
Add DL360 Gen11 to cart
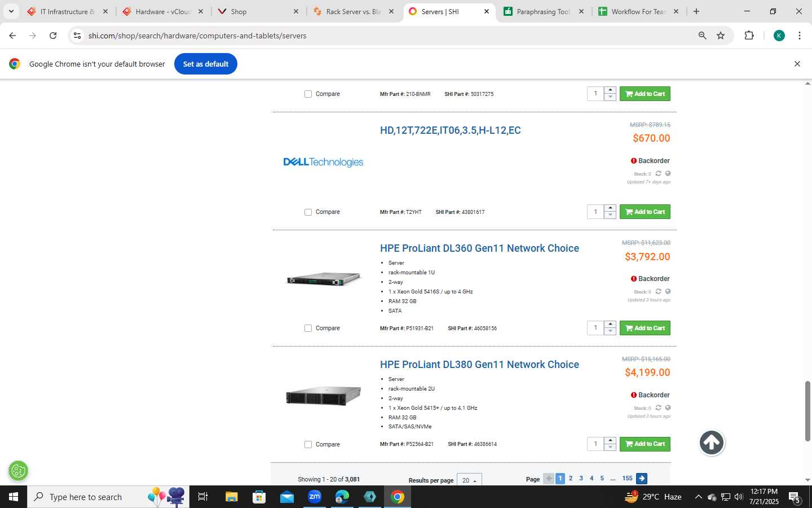(645, 328)
